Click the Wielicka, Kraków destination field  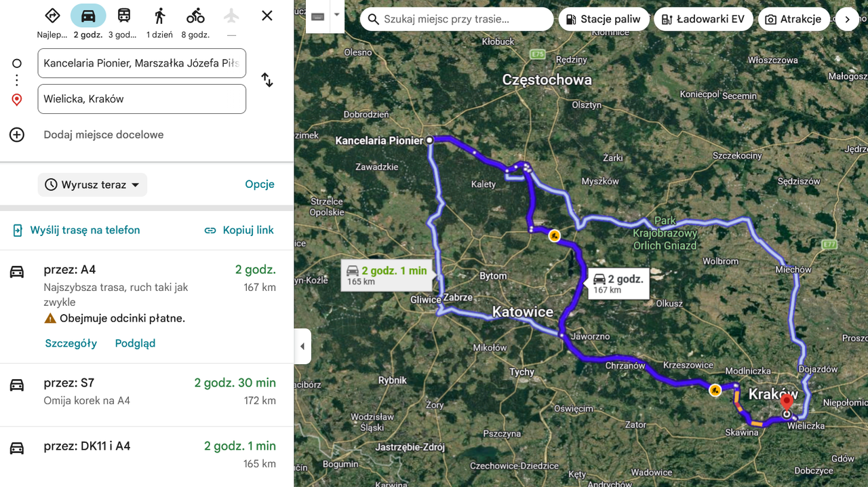[x=142, y=99]
